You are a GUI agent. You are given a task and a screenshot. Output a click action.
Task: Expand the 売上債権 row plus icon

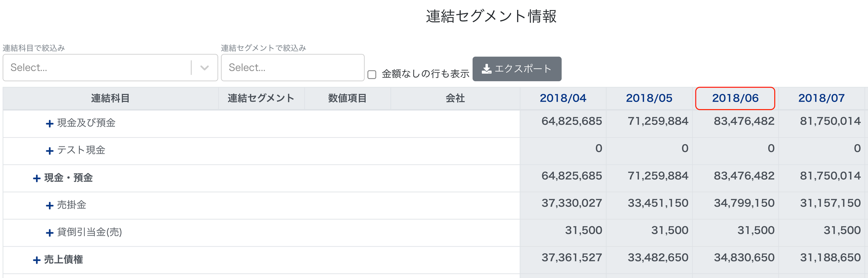[x=37, y=260]
